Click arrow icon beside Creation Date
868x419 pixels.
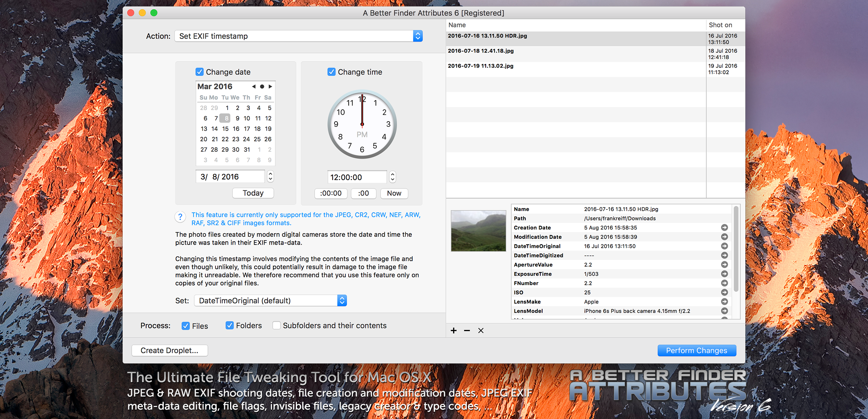tap(724, 228)
